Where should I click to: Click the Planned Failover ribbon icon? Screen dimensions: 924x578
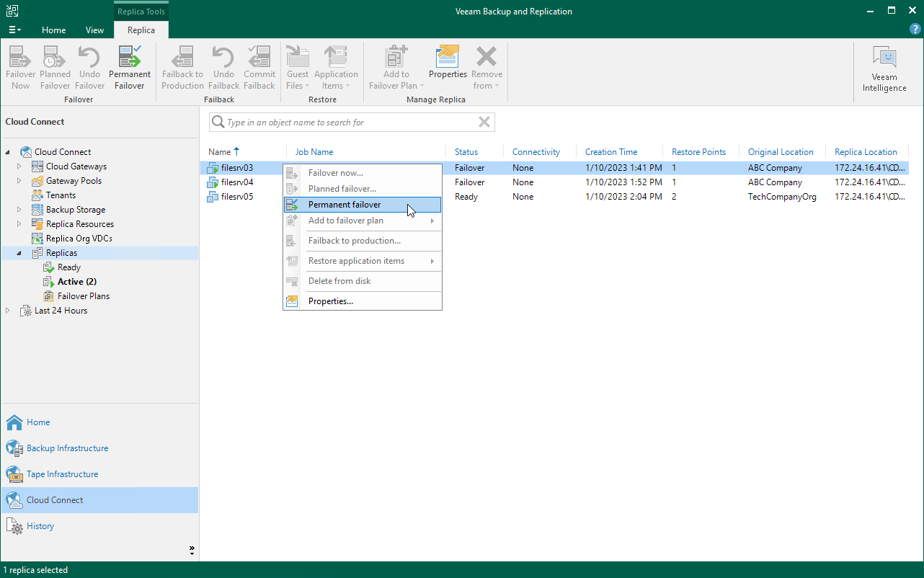click(x=55, y=68)
